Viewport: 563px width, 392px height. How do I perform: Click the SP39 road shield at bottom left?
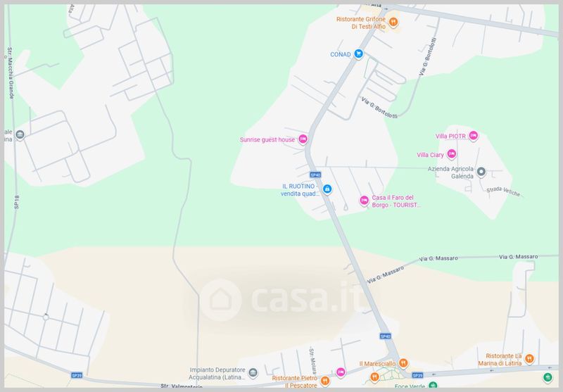[77, 375]
